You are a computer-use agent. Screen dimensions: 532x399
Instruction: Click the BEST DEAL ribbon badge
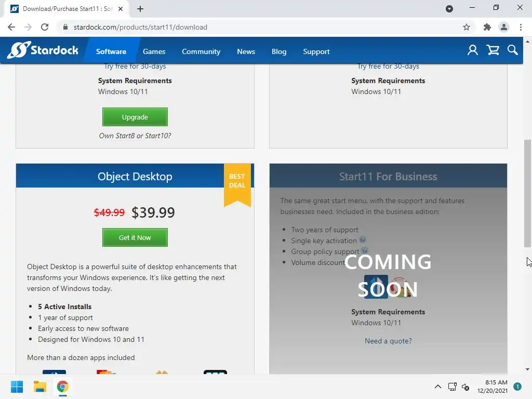click(237, 184)
